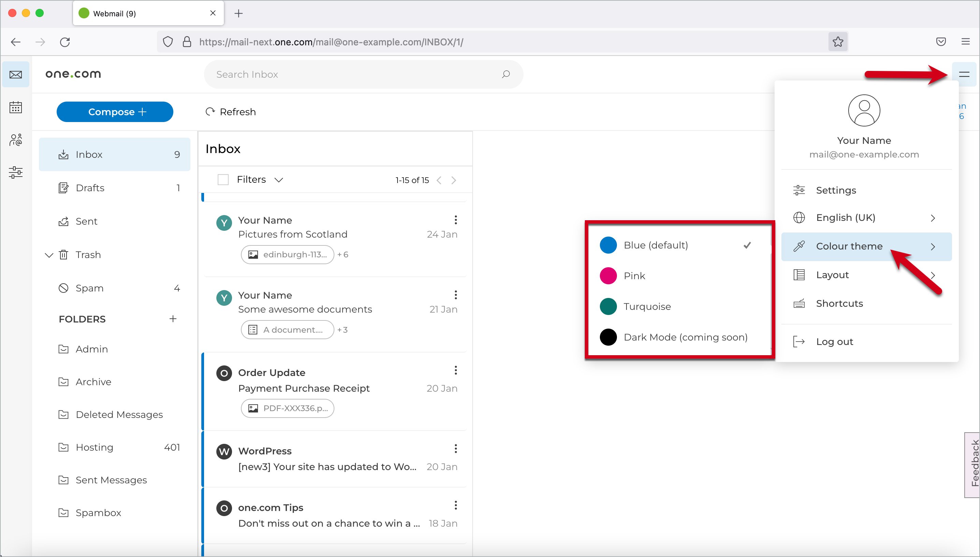Add a new folder with plus icon

click(173, 319)
